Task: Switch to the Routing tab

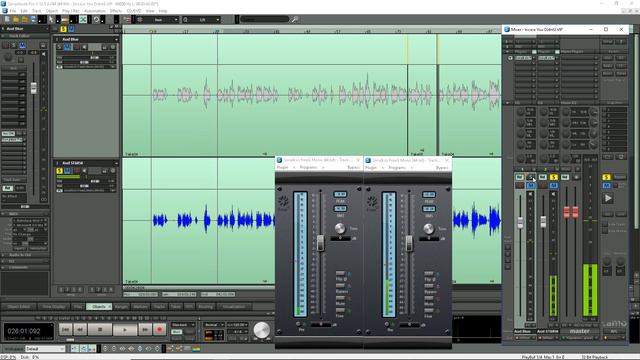Action: 206,307
